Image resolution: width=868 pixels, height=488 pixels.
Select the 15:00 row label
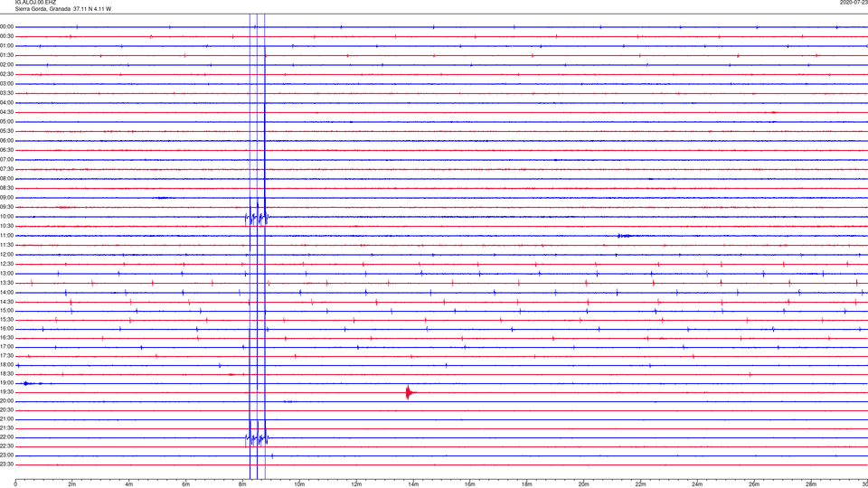click(7, 310)
